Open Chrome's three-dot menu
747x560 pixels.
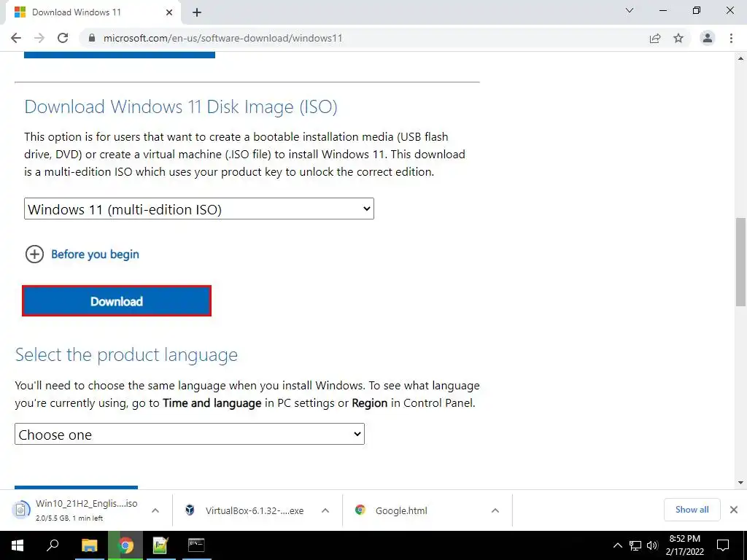731,38
